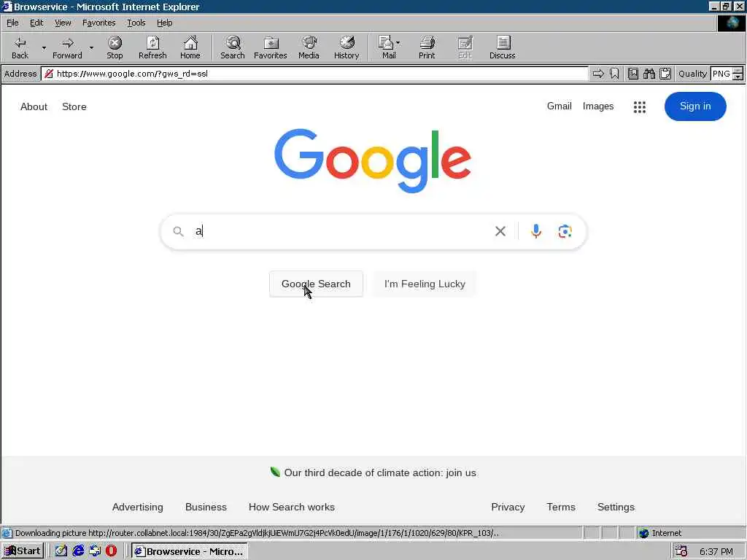Start voice search with microphone icon

536,231
